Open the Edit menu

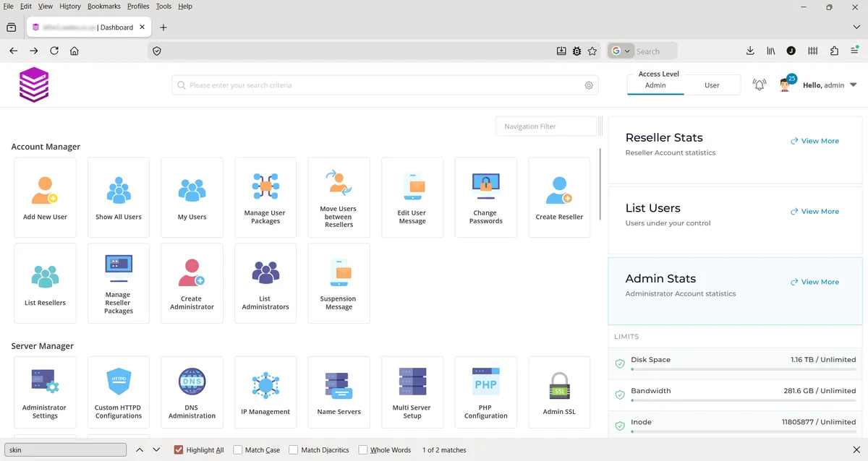(x=26, y=7)
